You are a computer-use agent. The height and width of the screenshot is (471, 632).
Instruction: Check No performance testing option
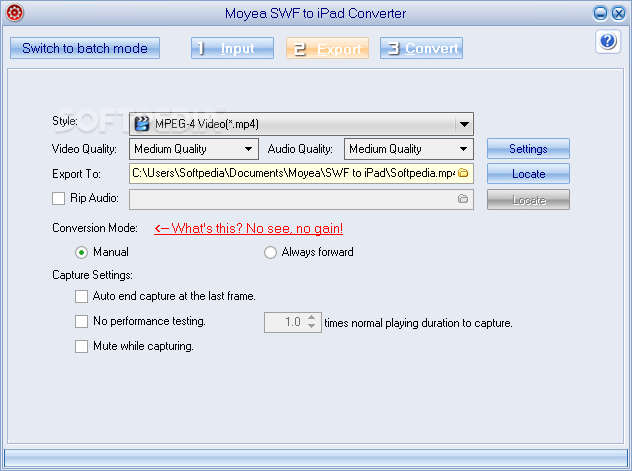pyautogui.click(x=81, y=322)
